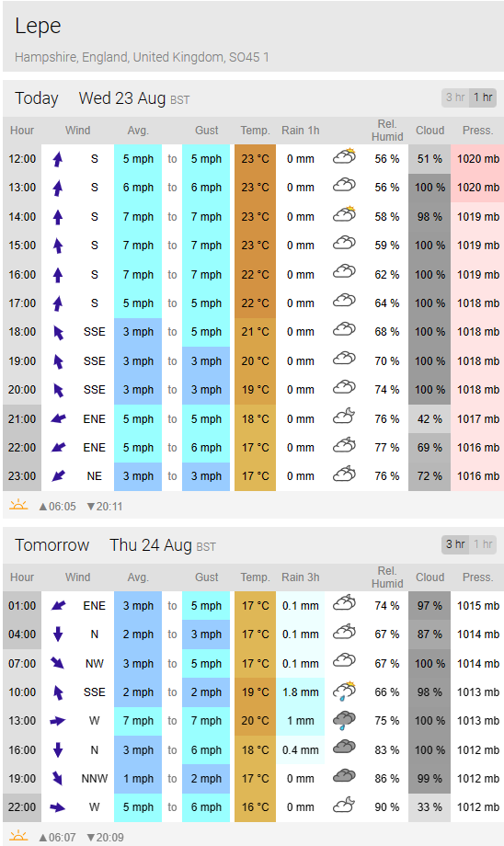The width and height of the screenshot is (504, 846).
Task: Click the 12:00 partly sunny weather icon
Action: (x=344, y=157)
